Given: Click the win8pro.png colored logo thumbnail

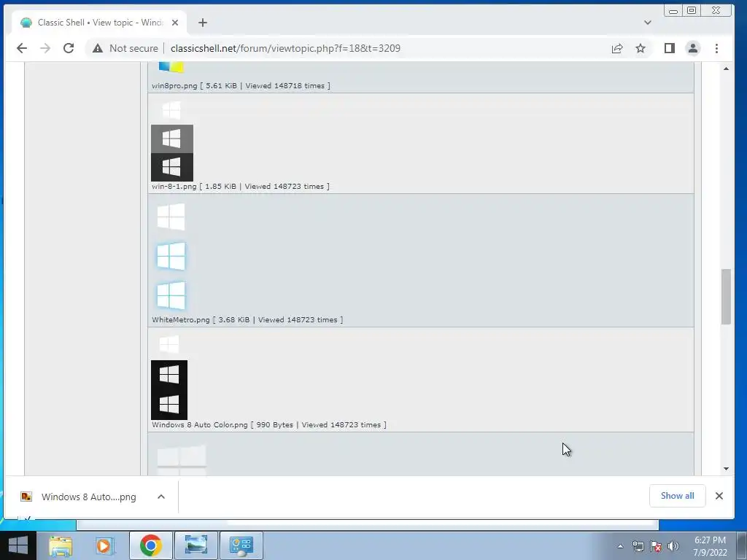Looking at the screenshot, I should [x=171, y=67].
